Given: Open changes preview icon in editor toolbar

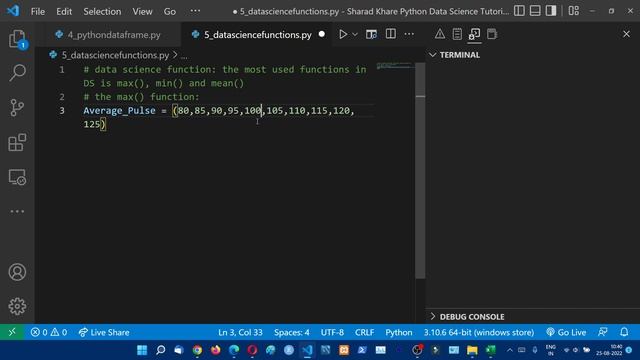Looking at the screenshot, I should [x=371, y=34].
